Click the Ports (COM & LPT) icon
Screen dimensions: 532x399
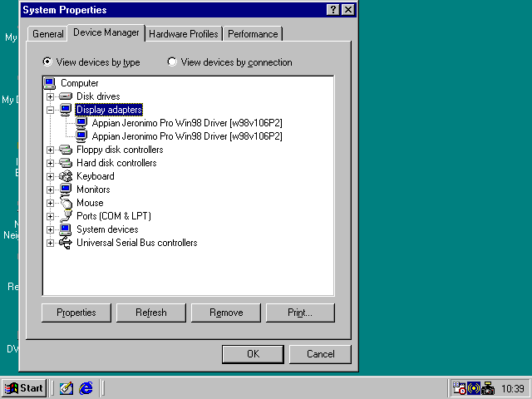(x=66, y=216)
